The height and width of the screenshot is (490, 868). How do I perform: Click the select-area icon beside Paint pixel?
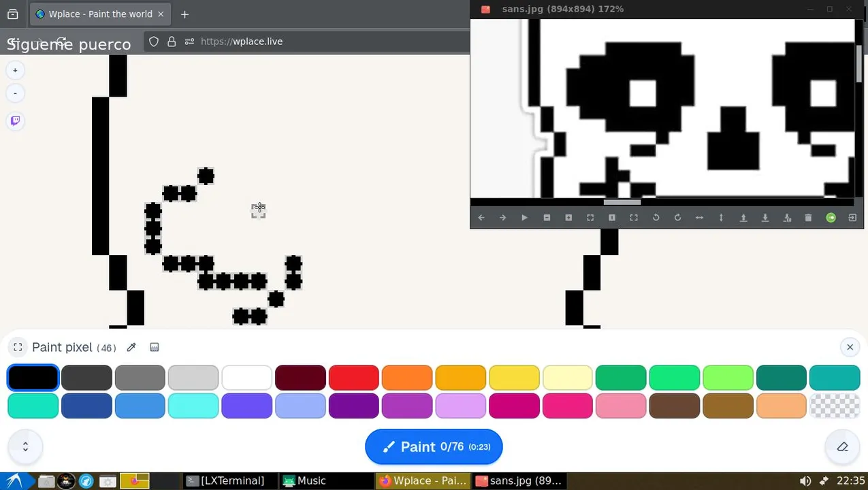click(18, 347)
